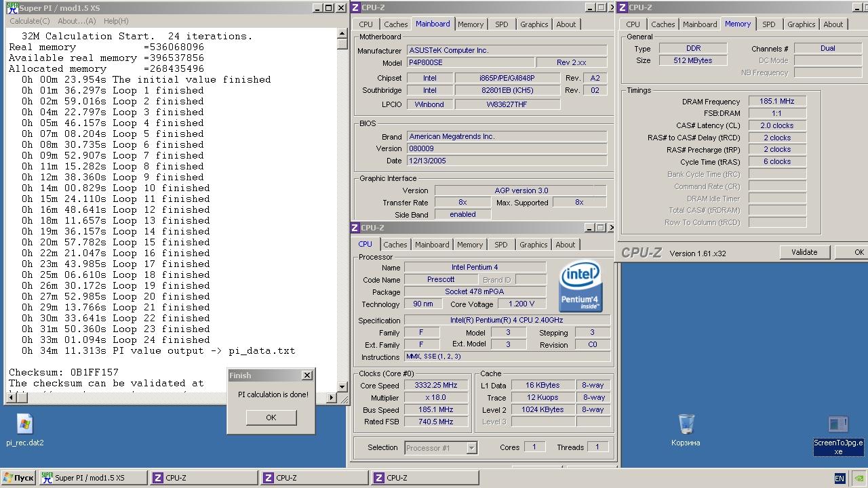Activate the second CPU-Z taskbar button
Screen dimensions: 868x488
pos(314,478)
